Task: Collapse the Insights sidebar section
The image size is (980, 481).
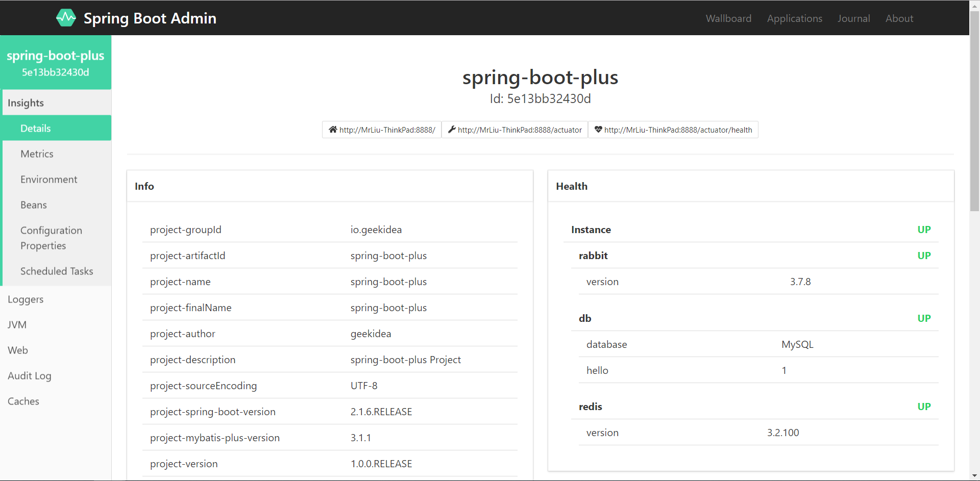Action: click(x=57, y=103)
